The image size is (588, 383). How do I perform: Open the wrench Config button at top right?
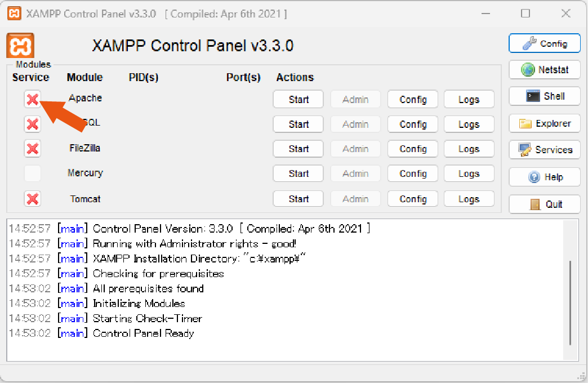[545, 43]
